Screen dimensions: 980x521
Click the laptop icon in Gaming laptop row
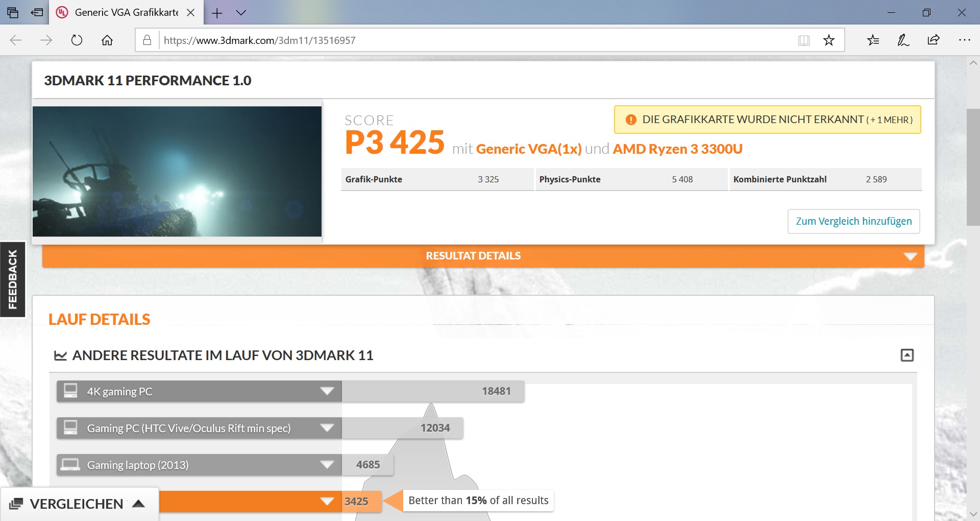point(70,464)
